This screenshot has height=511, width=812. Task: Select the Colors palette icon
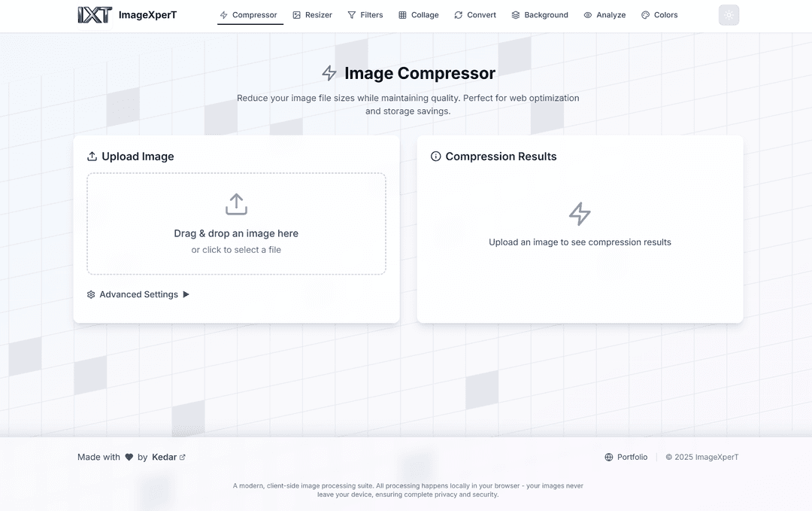pyautogui.click(x=645, y=15)
